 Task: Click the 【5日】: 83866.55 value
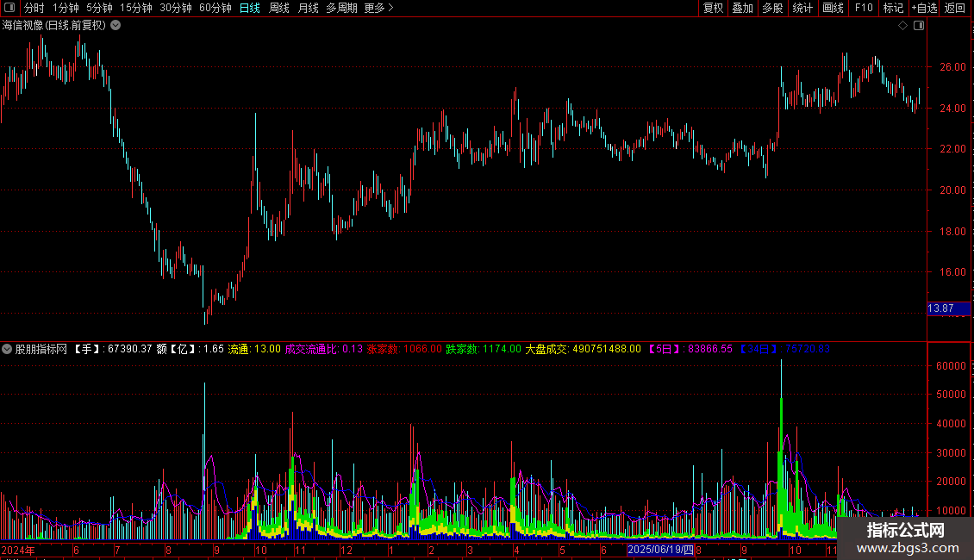pos(689,350)
